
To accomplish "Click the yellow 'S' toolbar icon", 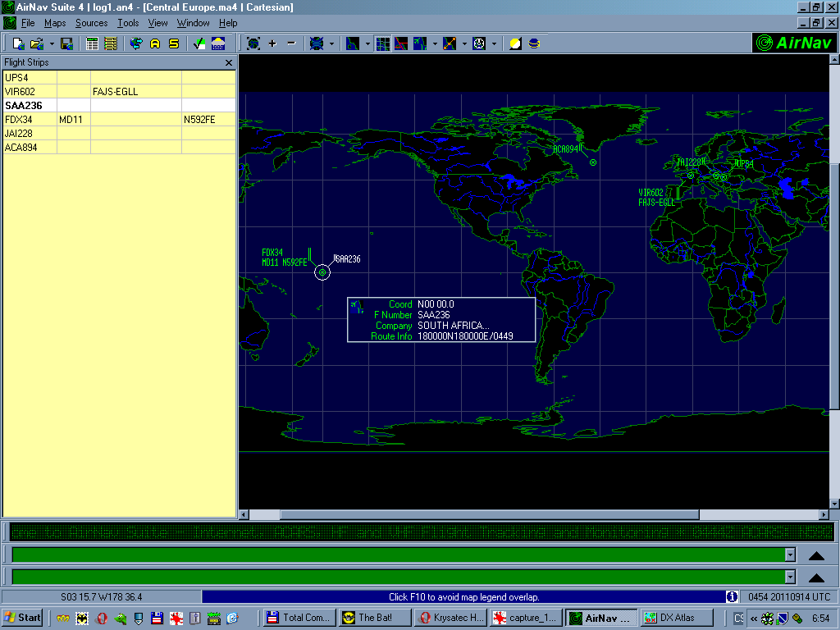I will click(x=174, y=43).
